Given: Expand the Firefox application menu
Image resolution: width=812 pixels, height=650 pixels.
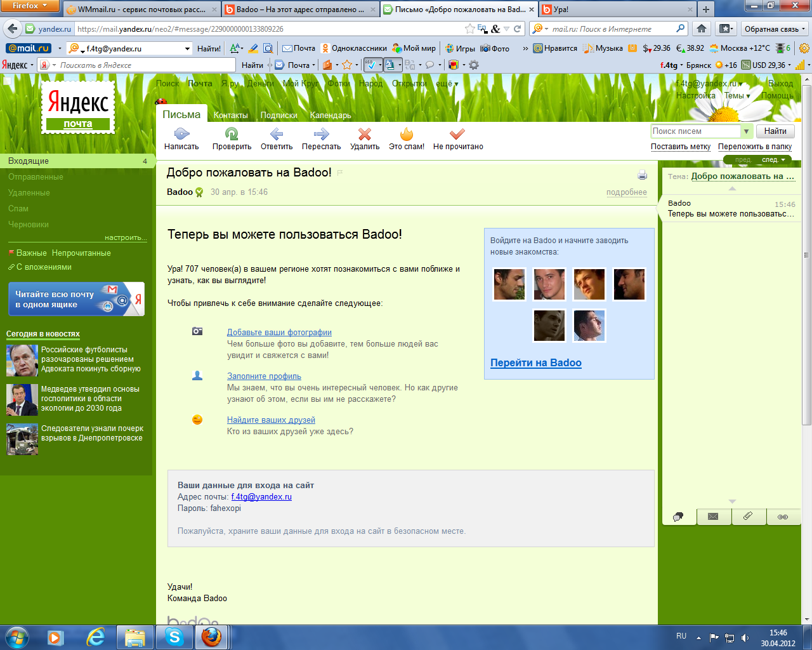Looking at the screenshot, I should [x=30, y=6].
